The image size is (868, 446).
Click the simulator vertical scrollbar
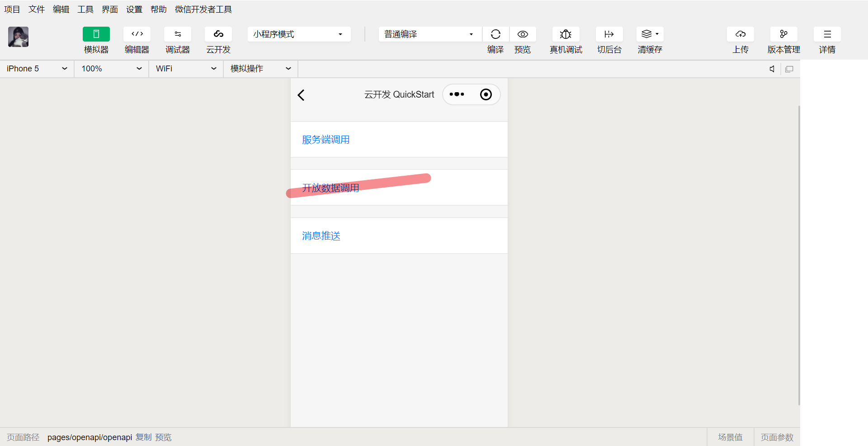coord(799,255)
